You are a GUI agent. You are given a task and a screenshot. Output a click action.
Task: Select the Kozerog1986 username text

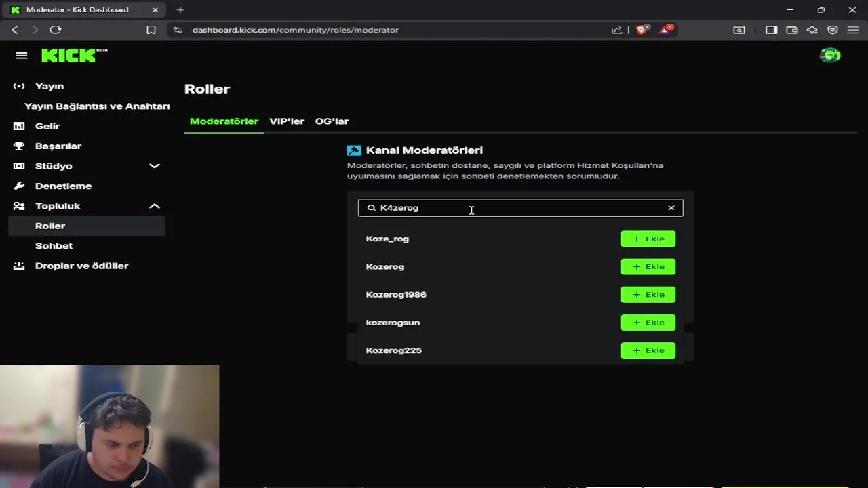(x=396, y=295)
